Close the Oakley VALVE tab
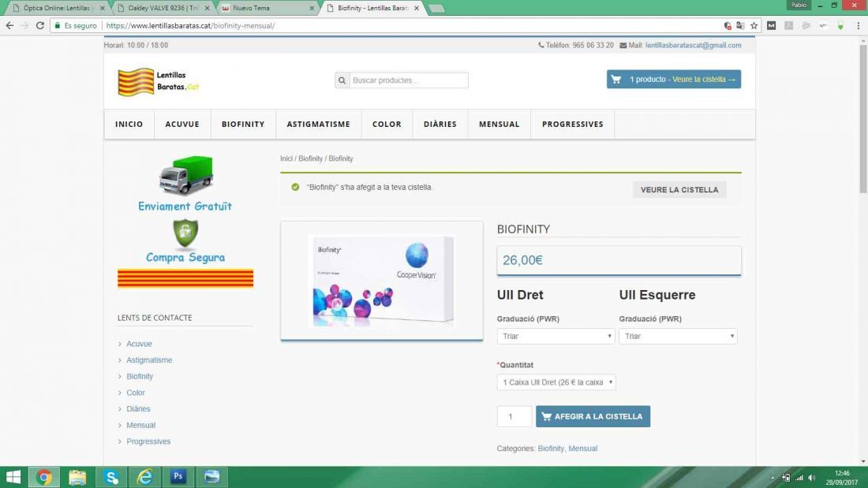868x488 pixels. [207, 9]
